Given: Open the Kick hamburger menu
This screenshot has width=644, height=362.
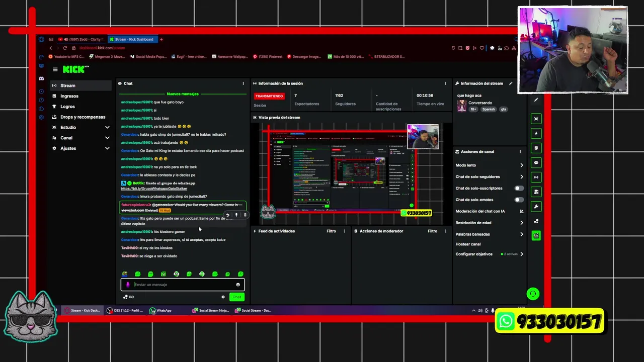Looking at the screenshot, I should point(55,69).
